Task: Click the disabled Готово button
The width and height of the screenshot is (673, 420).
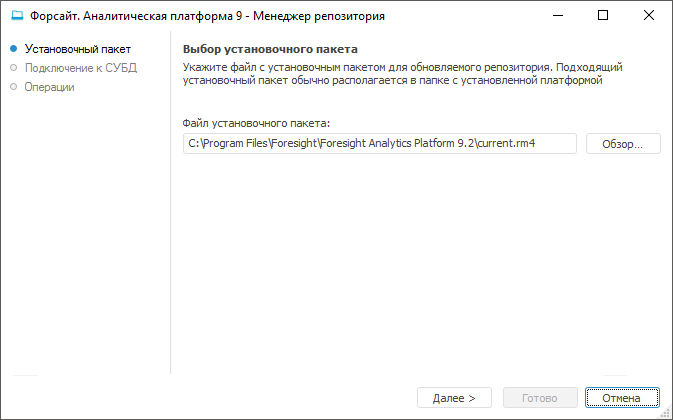Action: 541,397
